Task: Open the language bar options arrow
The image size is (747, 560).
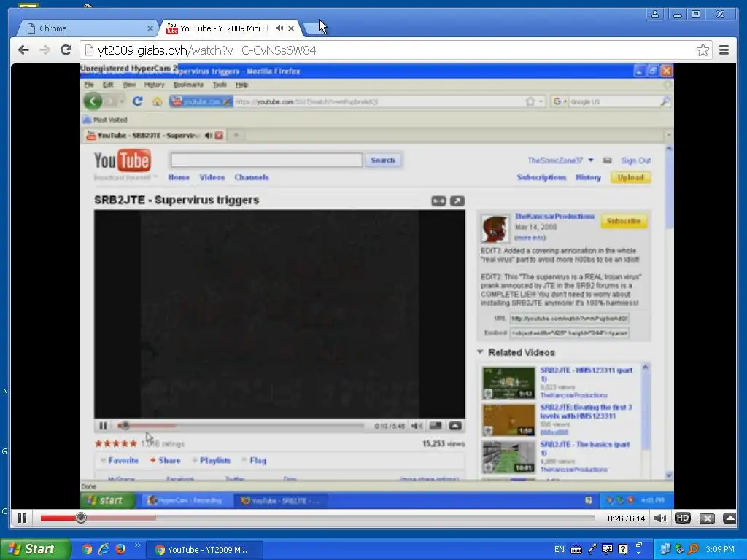Action: [639, 553]
